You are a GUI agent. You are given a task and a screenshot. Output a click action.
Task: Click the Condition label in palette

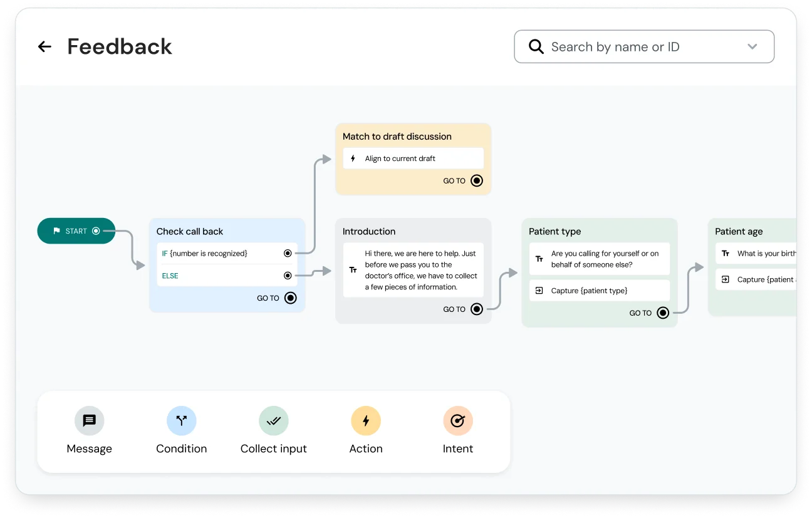pyautogui.click(x=182, y=448)
